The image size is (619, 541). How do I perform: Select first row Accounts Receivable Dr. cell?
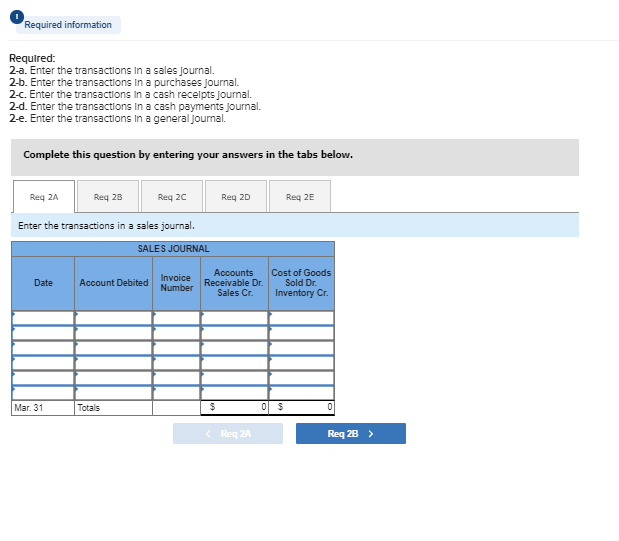(x=234, y=318)
